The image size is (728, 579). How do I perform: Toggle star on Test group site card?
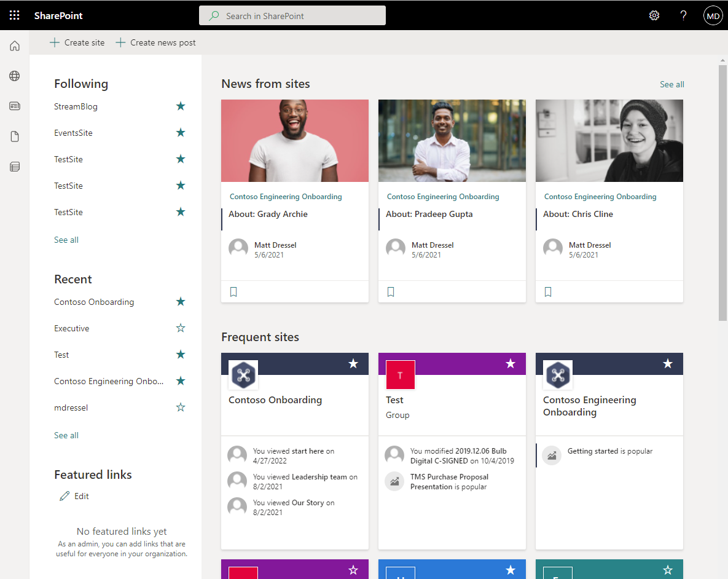coord(511,363)
